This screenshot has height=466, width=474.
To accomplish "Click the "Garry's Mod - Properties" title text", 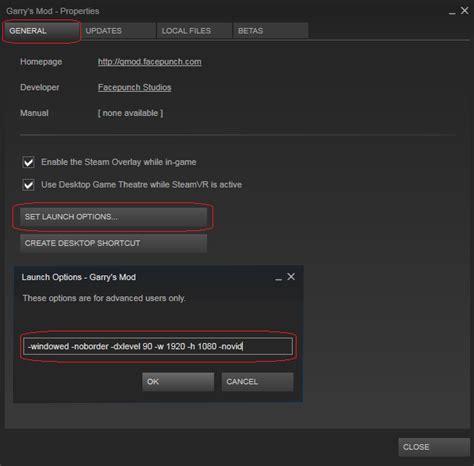I will 53,11.
